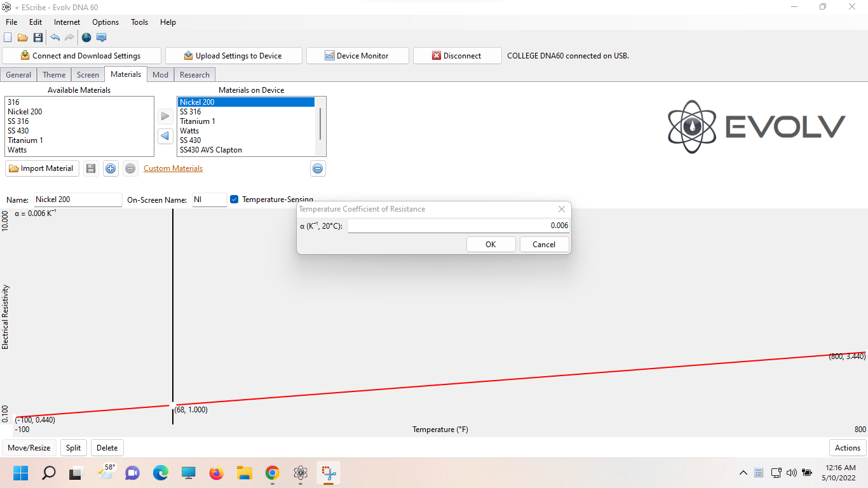Click the save floppy disk toolbar icon
This screenshot has width=868, height=488.
point(38,37)
